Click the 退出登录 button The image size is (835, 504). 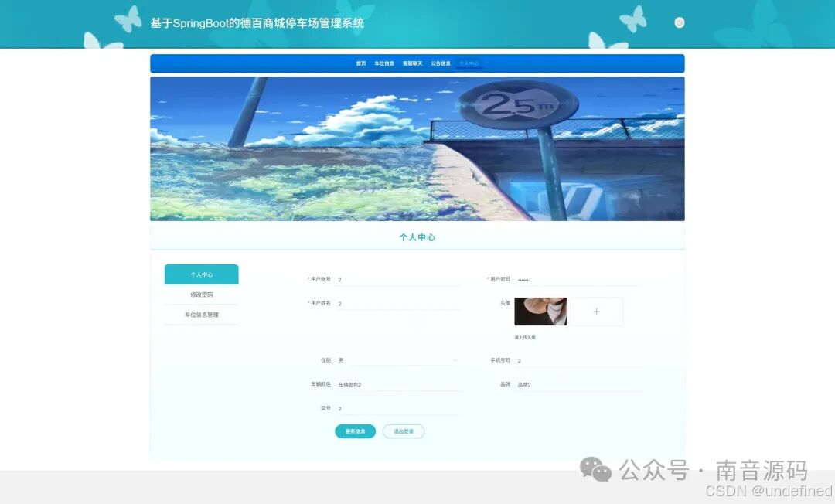tap(403, 431)
